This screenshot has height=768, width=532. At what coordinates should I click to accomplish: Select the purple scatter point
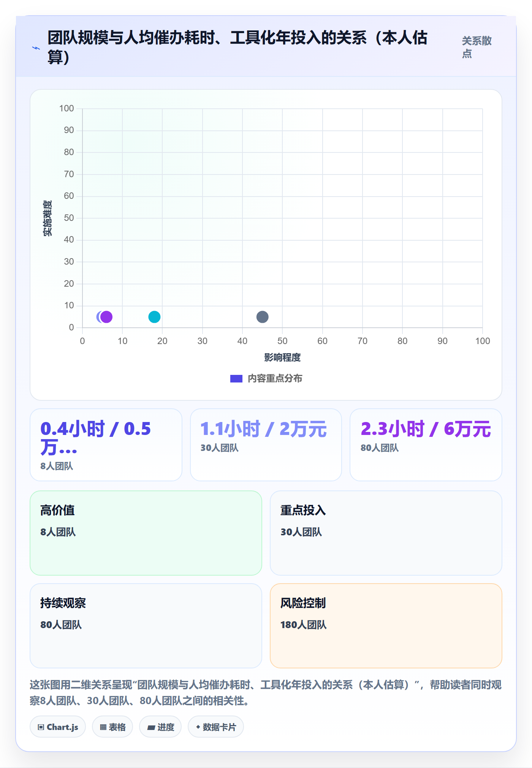click(106, 317)
